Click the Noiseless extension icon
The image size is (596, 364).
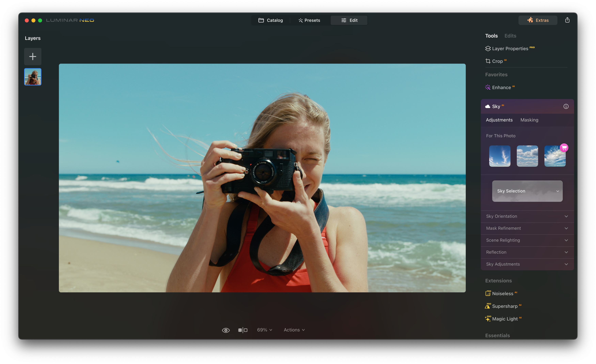[488, 293]
